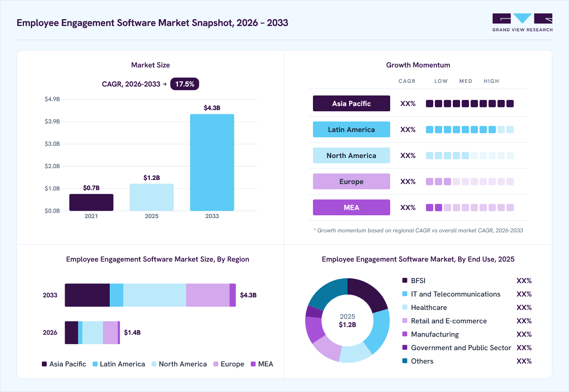The width and height of the screenshot is (569, 392).
Task: Click the Retail and E-commerce legend swatch
Action: point(405,321)
